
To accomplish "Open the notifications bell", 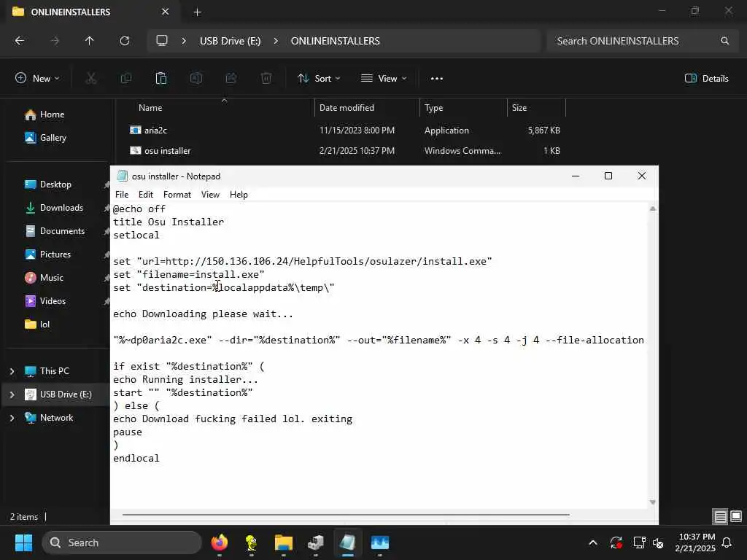I will tap(727, 542).
